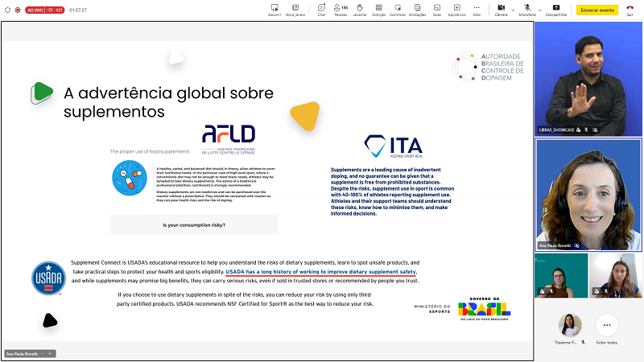Click the spotlight icon on the white-background tile

(597, 291)
